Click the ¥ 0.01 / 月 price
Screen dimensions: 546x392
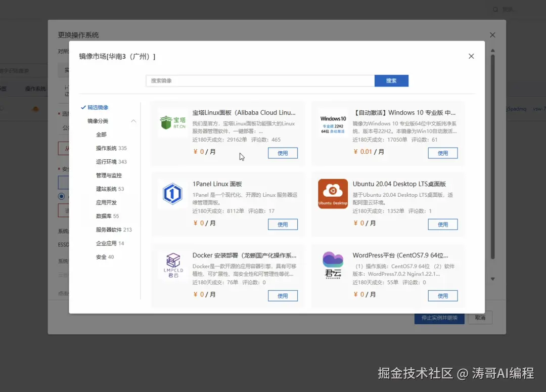tap(369, 152)
